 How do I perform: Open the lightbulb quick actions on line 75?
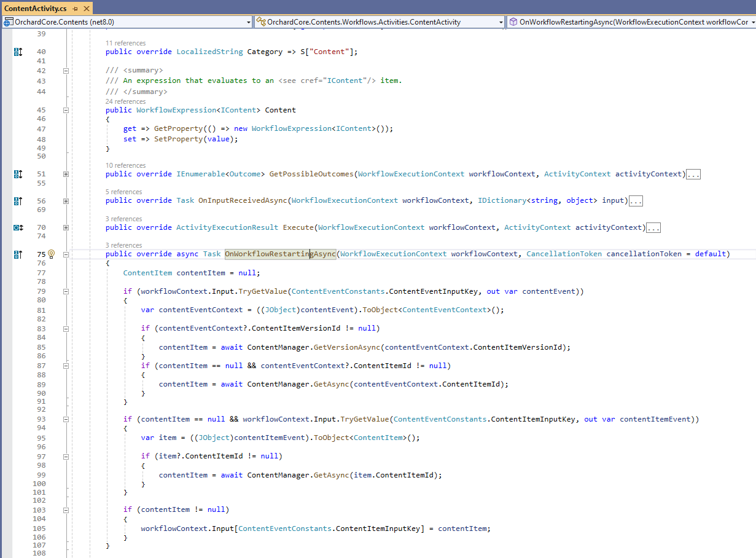(52, 254)
